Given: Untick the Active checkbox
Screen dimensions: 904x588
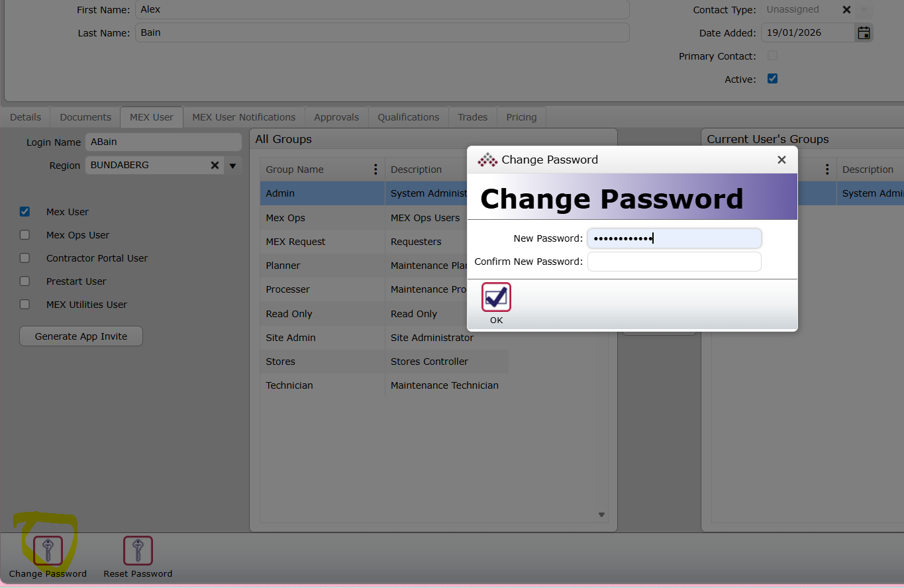Looking at the screenshot, I should point(772,79).
